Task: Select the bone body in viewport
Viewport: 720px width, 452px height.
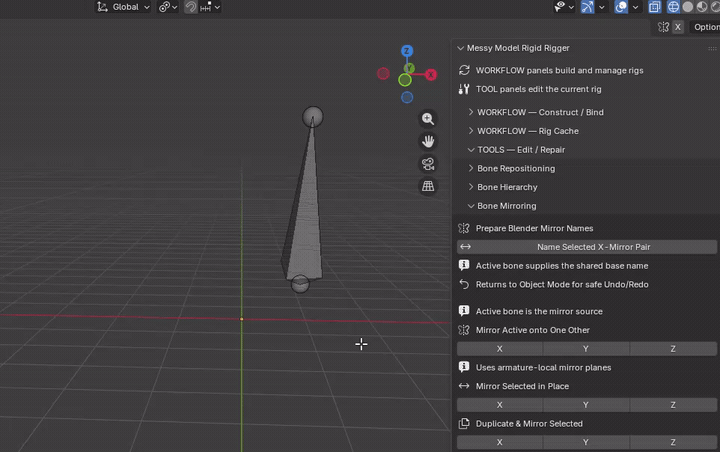Action: 305,216
